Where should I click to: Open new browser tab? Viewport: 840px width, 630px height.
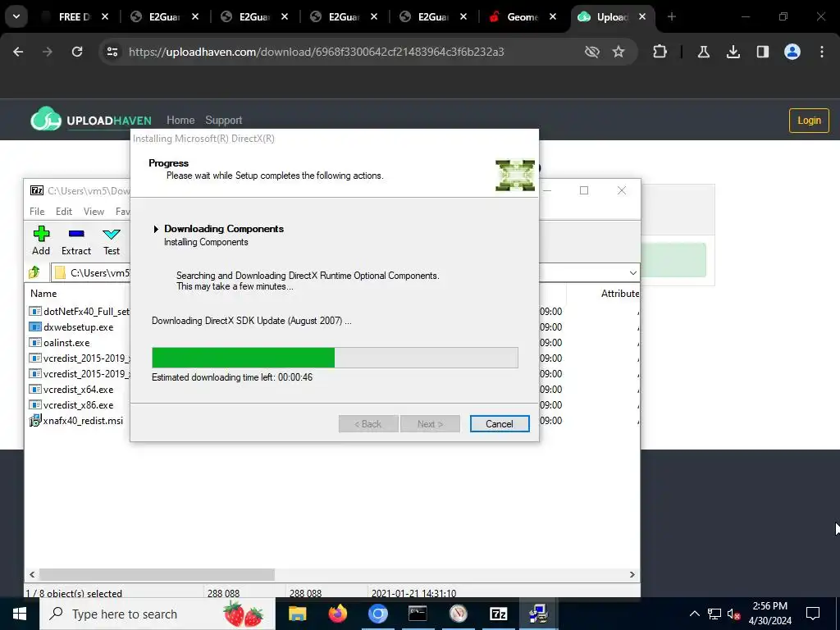coord(671,17)
